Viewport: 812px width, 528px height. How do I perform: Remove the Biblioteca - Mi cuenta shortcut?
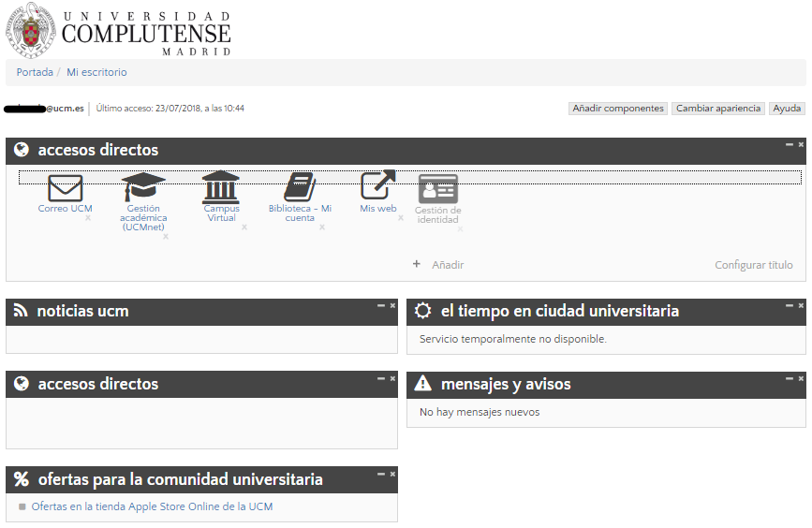(x=322, y=227)
